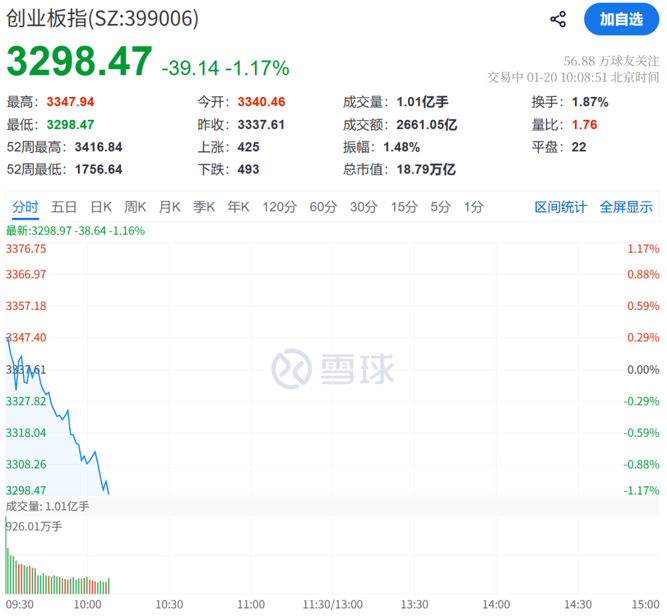Viewport: 667px width, 616px height.
Task: Click the share icon beside the title
Action: click(x=559, y=19)
